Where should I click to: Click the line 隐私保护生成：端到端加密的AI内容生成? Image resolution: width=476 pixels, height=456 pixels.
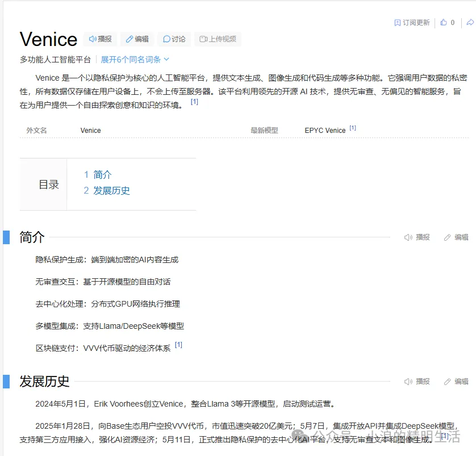107,260
